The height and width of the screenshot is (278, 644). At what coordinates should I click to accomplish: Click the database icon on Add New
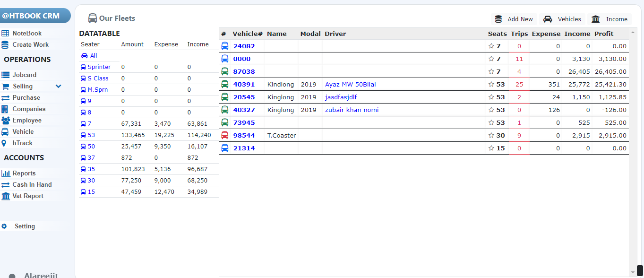coord(498,19)
